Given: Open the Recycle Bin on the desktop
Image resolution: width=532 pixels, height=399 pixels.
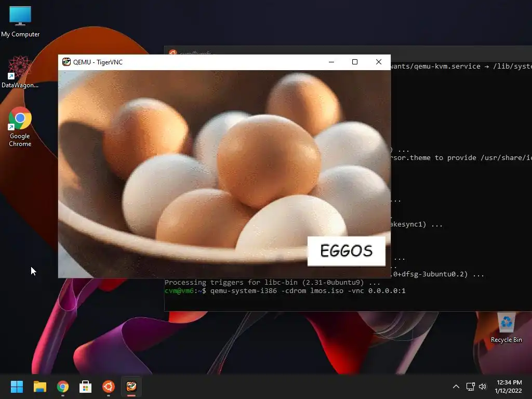Looking at the screenshot, I should pyautogui.click(x=506, y=328).
